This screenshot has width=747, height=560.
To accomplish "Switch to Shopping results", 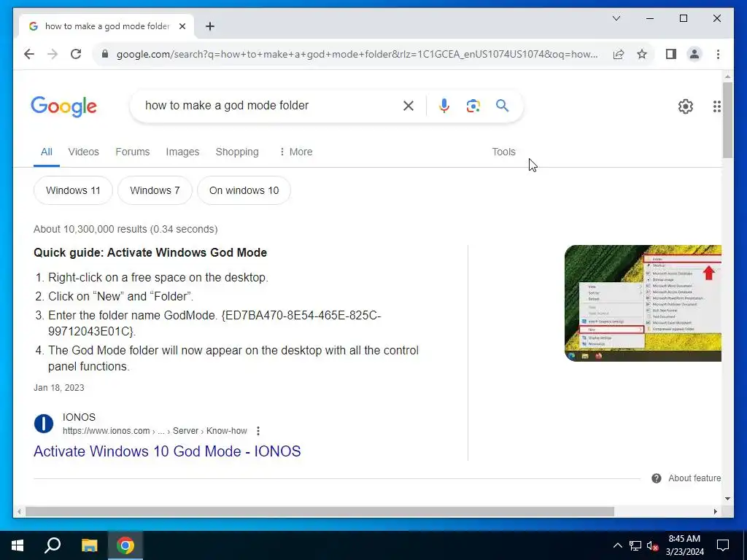I will coord(237,152).
